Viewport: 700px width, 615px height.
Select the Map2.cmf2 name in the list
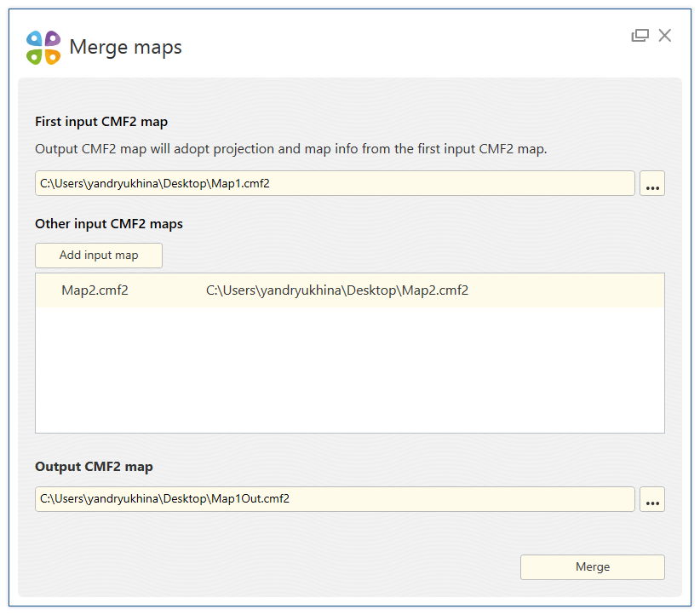(x=95, y=290)
